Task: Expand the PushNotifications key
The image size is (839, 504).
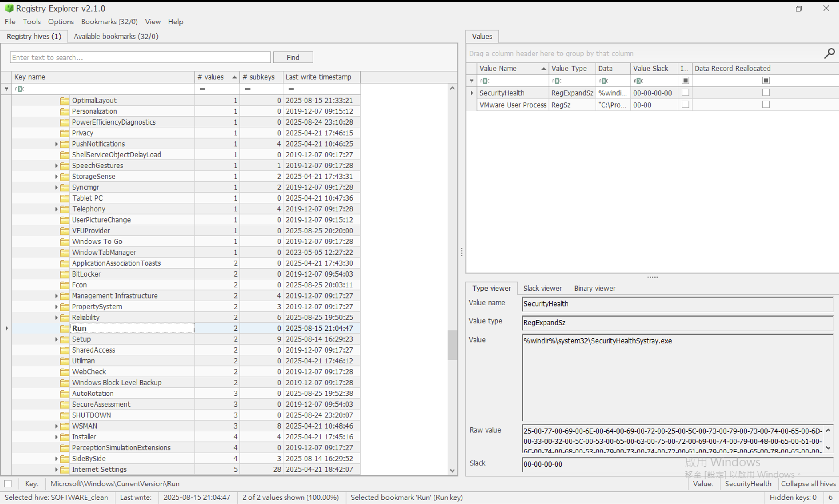Action: click(56, 144)
